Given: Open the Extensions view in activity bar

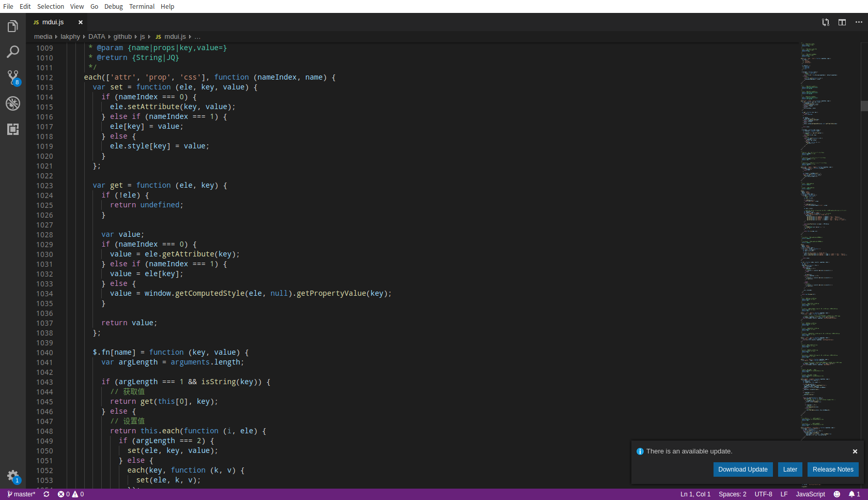Looking at the screenshot, I should click(x=13, y=129).
